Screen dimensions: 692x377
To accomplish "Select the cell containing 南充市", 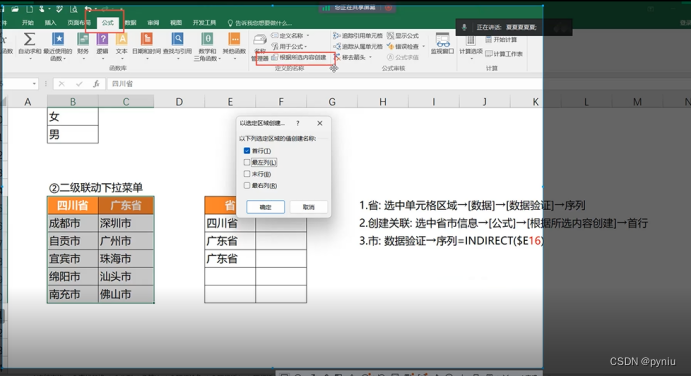I will (x=73, y=294).
